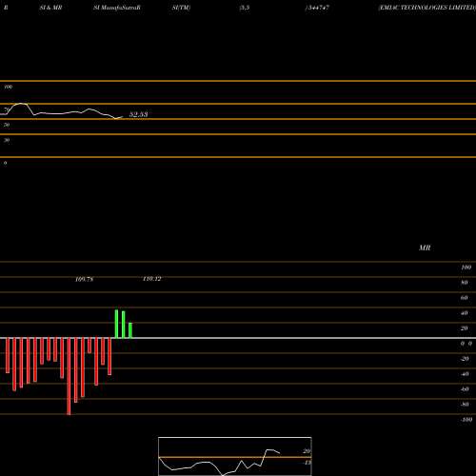Select the SI MunafaSutraR header label
Viewport: 476px width, 476px height.
(117, 8)
